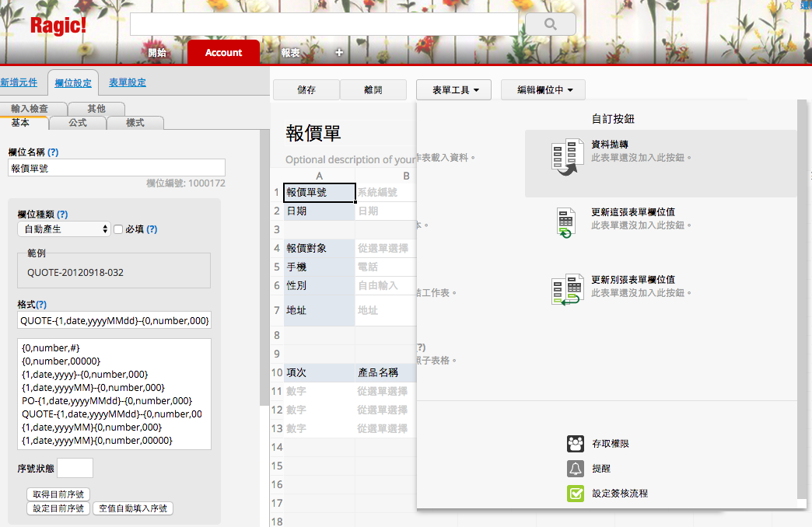Image resolution: width=812 pixels, height=527 pixels.
Task: Open help link beside 必填
Action: click(152, 229)
